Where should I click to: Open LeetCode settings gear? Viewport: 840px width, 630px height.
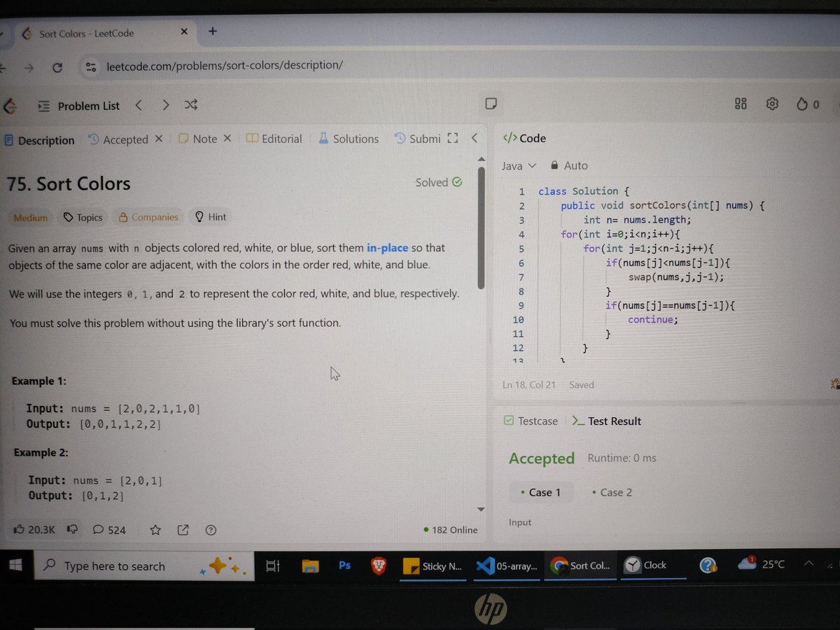tap(772, 104)
